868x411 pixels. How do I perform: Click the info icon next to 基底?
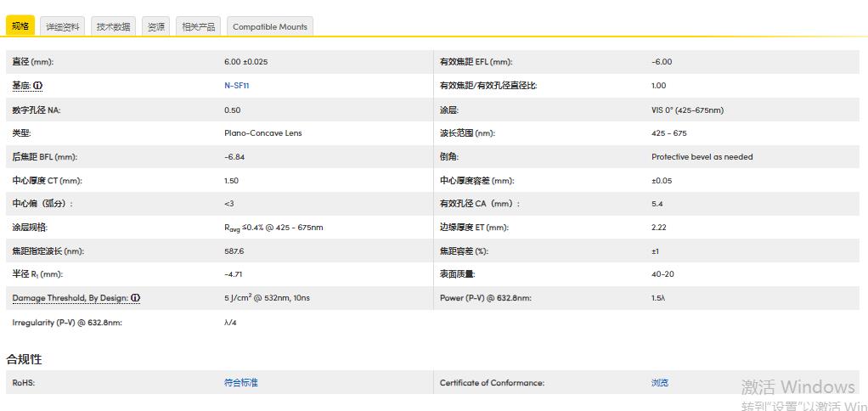click(x=38, y=86)
